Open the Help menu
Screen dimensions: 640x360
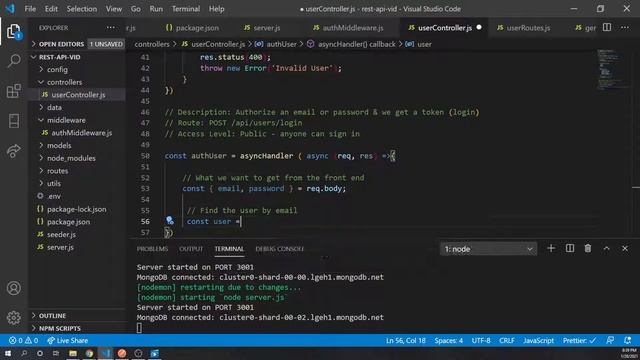(216, 9)
